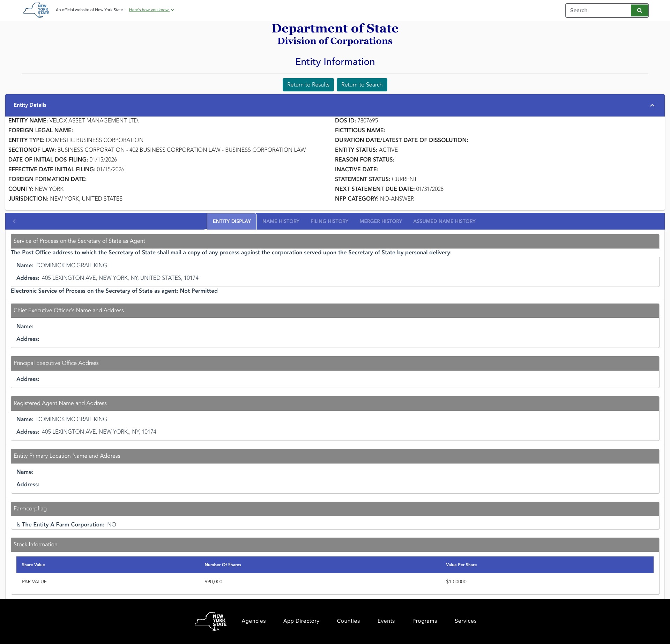Click into the Search input field
The height and width of the screenshot is (644, 670).
(x=598, y=10)
